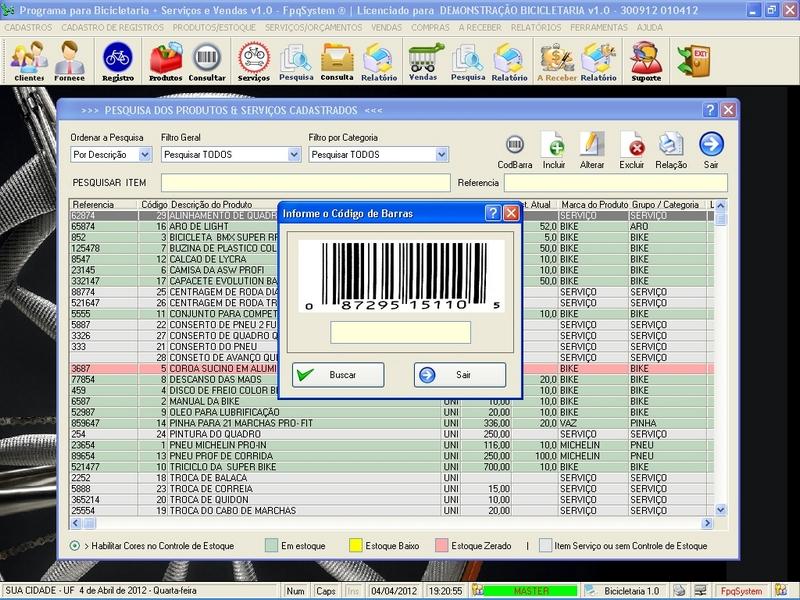Open Produtos from the main toolbar

click(x=165, y=59)
